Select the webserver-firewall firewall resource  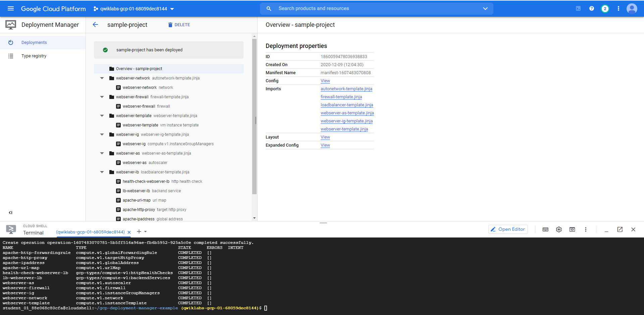[x=143, y=106]
